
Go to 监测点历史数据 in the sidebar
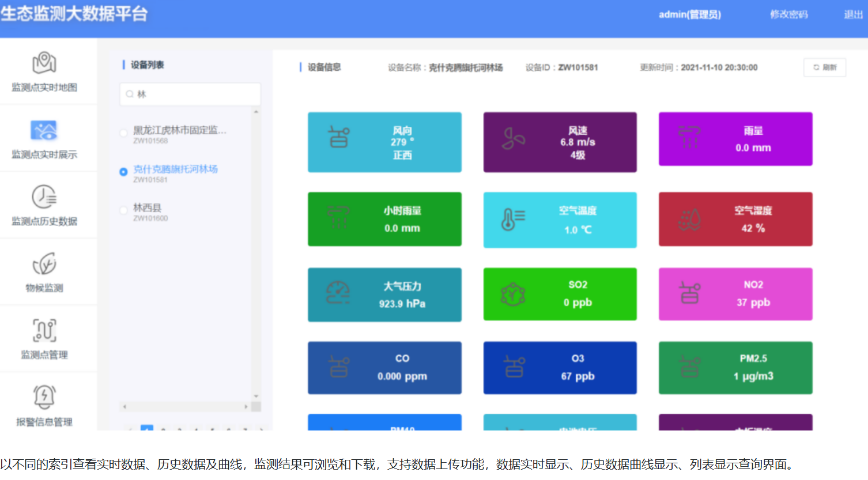(44, 205)
